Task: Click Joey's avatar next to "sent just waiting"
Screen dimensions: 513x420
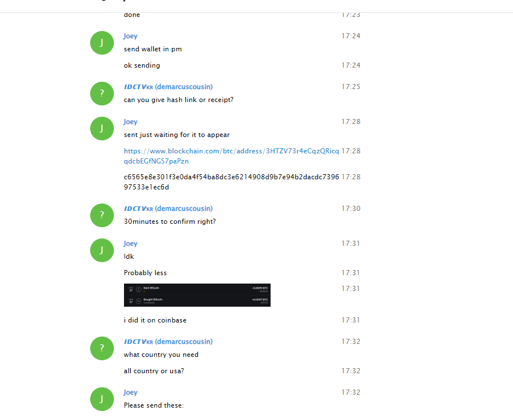Action: tap(101, 129)
